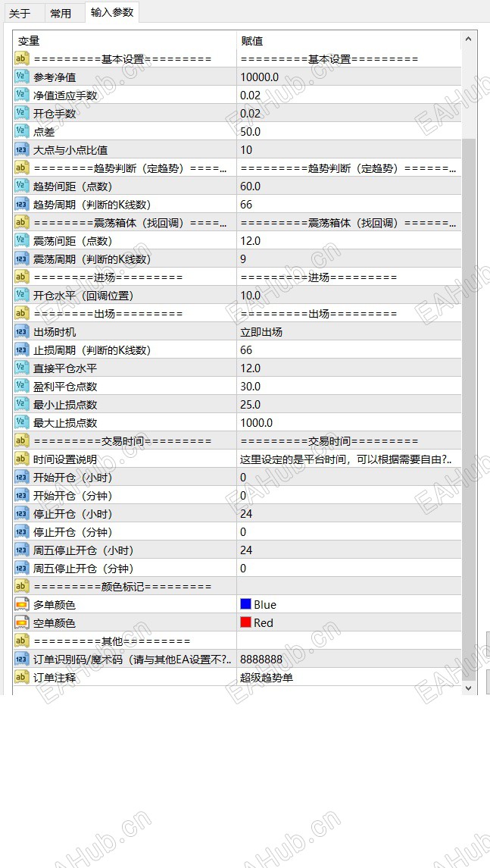Edit 趋势间距 value 60.0

349,186
